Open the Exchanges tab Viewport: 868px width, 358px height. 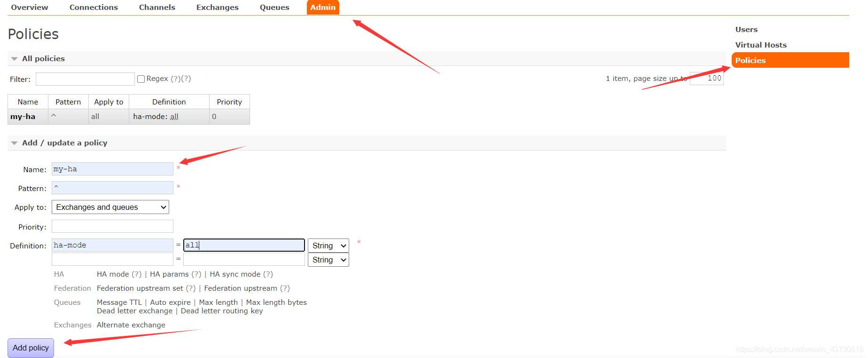point(217,8)
